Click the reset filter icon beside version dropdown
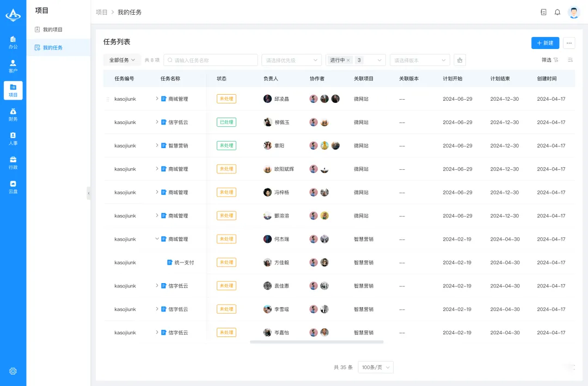This screenshot has width=588, height=386. click(460, 60)
